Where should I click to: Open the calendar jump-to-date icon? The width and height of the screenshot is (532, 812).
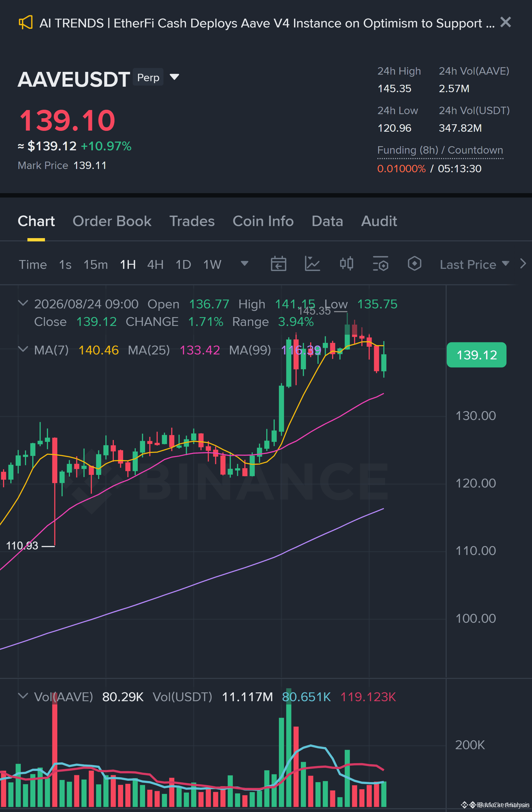tap(278, 264)
